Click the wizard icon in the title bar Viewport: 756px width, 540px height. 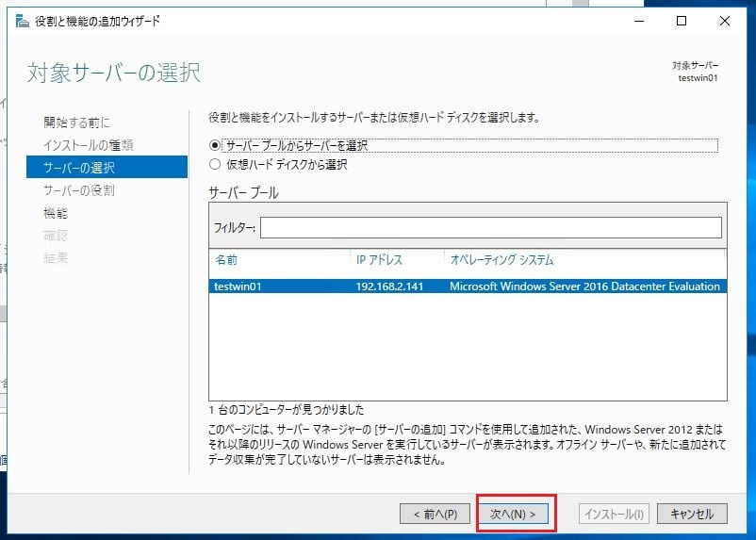pyautogui.click(x=23, y=22)
